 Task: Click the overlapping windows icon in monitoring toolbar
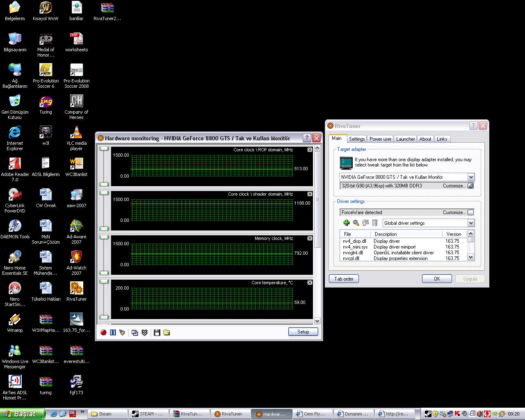pyautogui.click(x=135, y=332)
